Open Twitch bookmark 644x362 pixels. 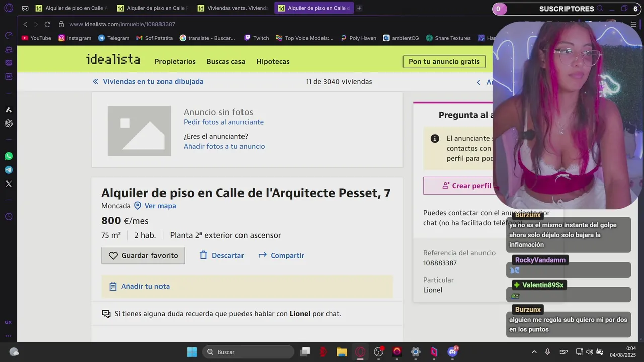256,38
